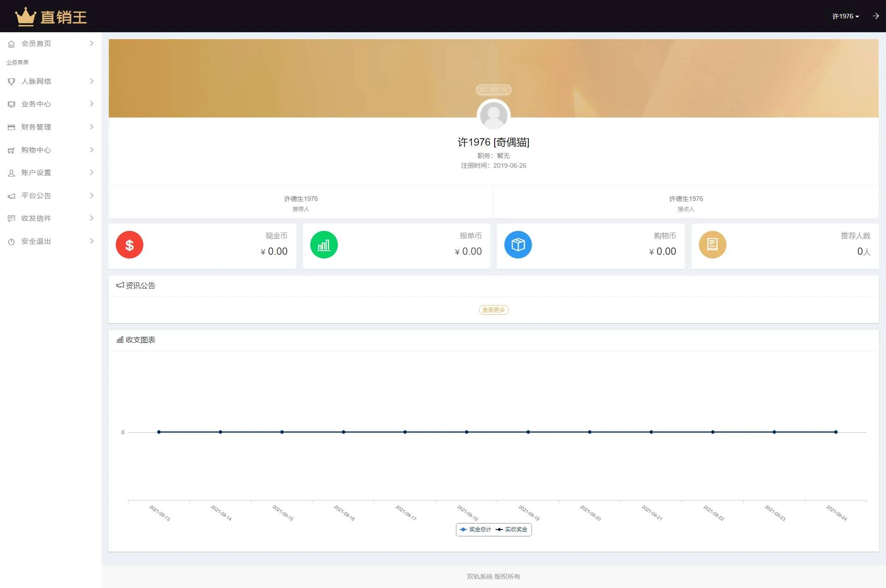Click the 查看更多 button
886x588 pixels.
[x=493, y=310]
